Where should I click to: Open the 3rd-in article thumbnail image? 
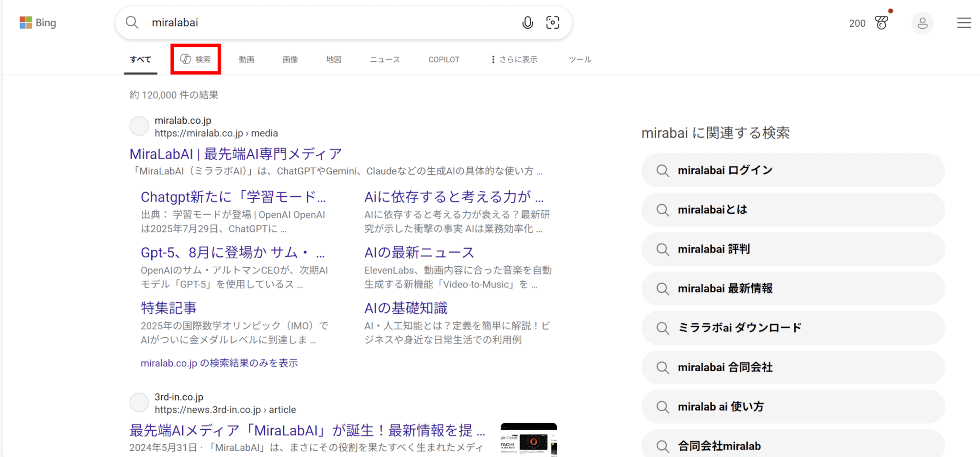(529, 440)
